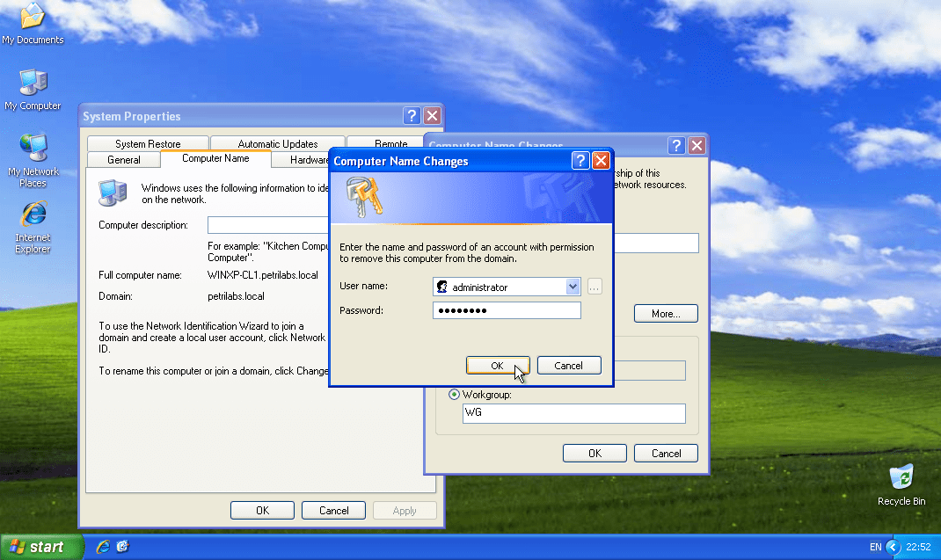Image resolution: width=941 pixels, height=560 pixels.
Task: Focus the Password field
Action: point(507,310)
